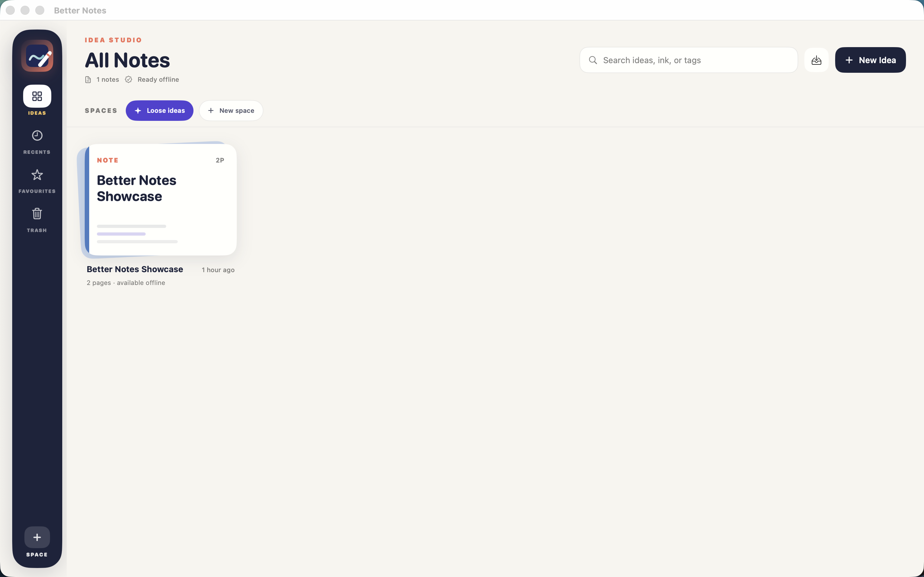Image resolution: width=924 pixels, height=577 pixels.
Task: Click the Better Notes app logo icon
Action: pyautogui.click(x=37, y=56)
